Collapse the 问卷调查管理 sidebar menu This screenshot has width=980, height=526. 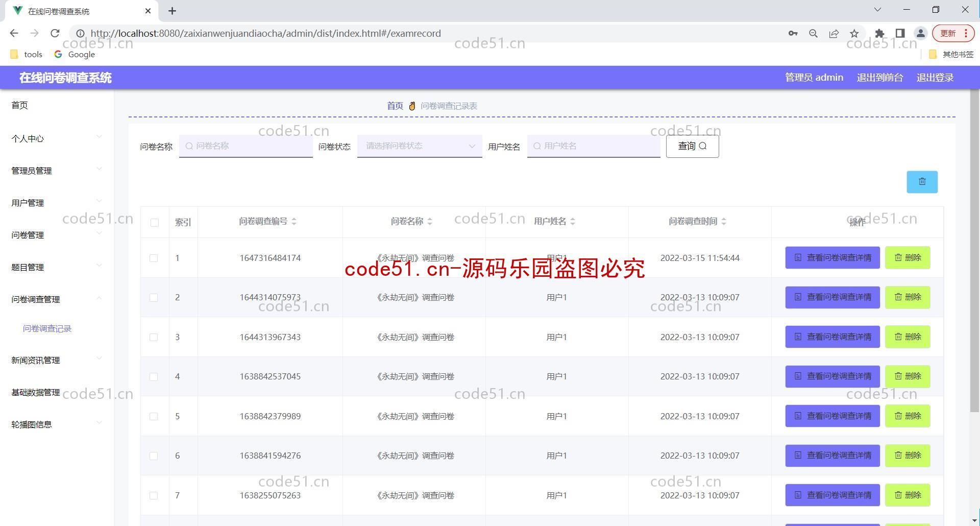pyautogui.click(x=57, y=299)
